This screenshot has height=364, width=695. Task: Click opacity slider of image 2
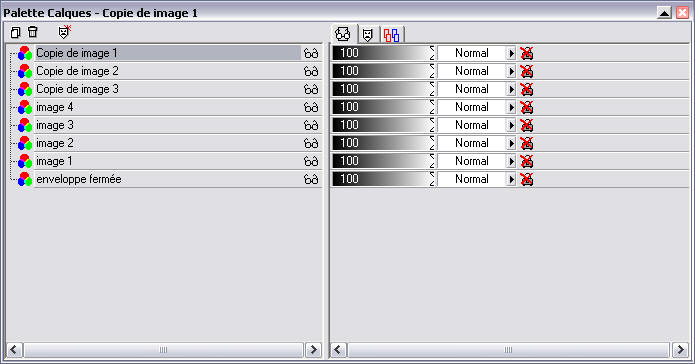(384, 143)
